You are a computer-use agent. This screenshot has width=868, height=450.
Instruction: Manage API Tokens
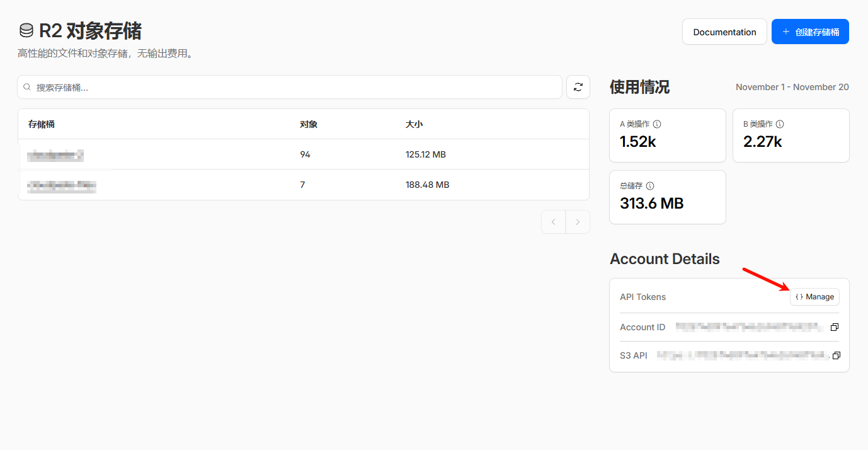814,297
